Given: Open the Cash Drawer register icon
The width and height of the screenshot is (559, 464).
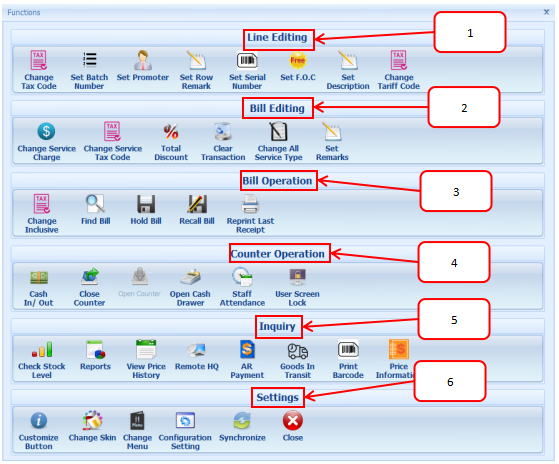Looking at the screenshot, I should [x=190, y=277].
